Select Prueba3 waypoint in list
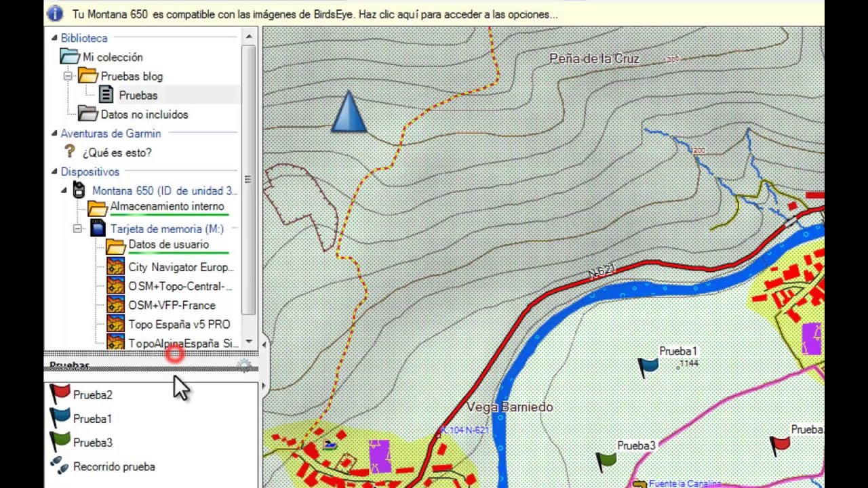Viewport: 868px width, 488px height. coord(93,443)
